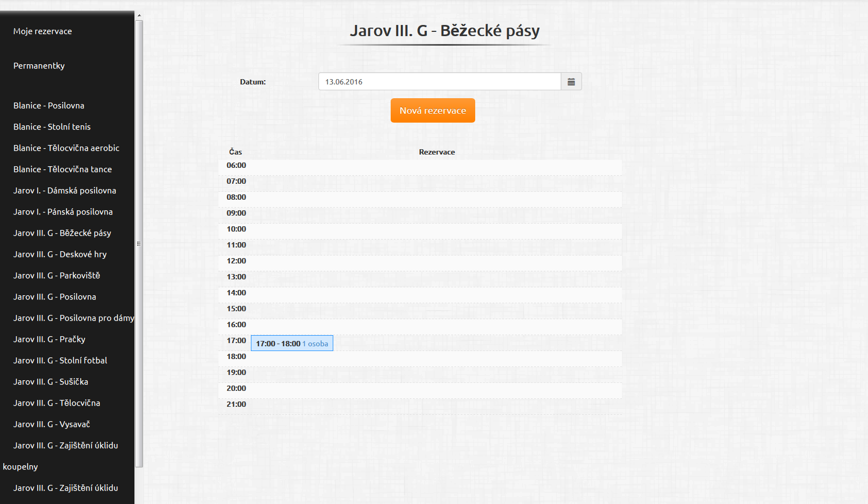Open Jarov III. G - Stolní fotbal
The height and width of the screenshot is (504, 868).
[60, 361]
